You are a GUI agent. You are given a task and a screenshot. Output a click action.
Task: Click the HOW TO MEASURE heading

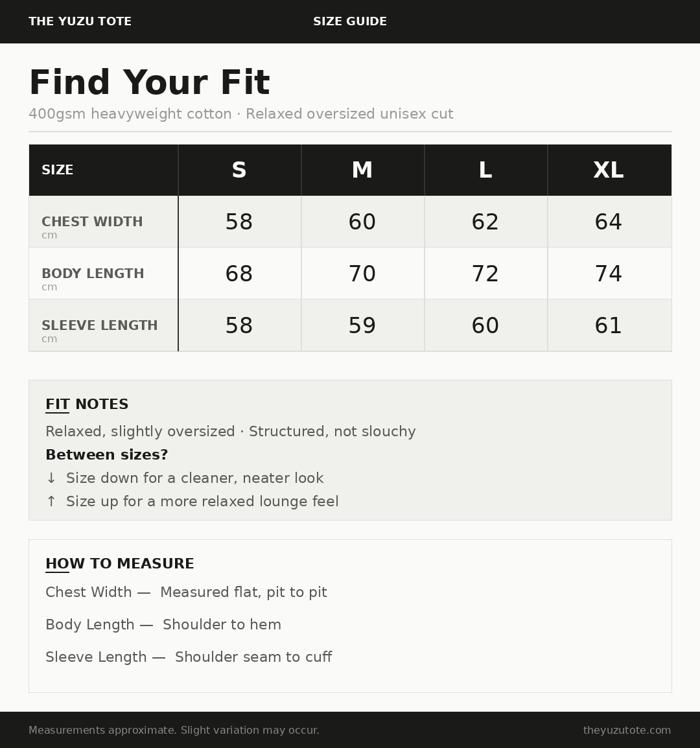[x=120, y=564]
